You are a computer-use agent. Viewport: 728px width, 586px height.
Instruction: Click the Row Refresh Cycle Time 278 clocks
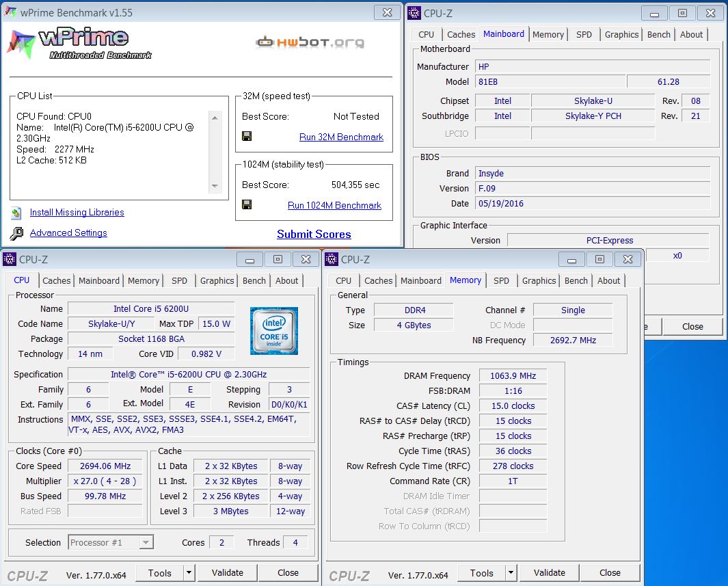513,466
